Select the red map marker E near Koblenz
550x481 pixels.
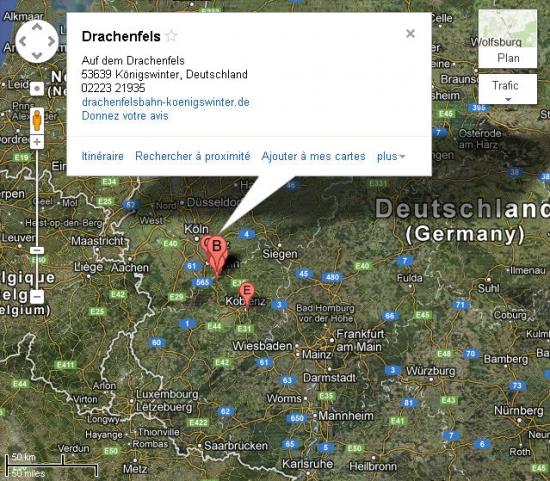(x=247, y=295)
